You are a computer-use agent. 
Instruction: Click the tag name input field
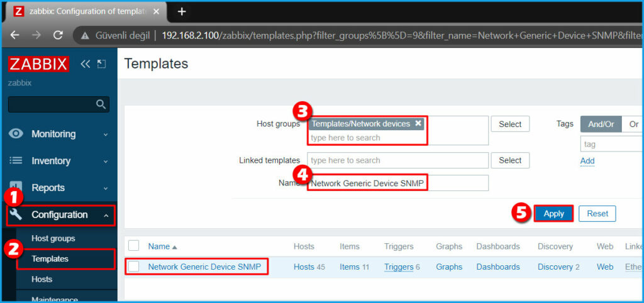(612, 144)
